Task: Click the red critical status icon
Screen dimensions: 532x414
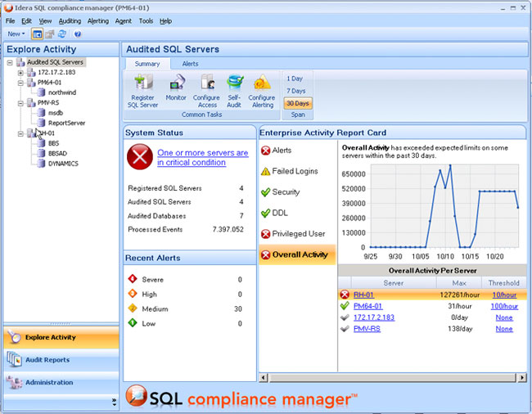Action: 140,156
